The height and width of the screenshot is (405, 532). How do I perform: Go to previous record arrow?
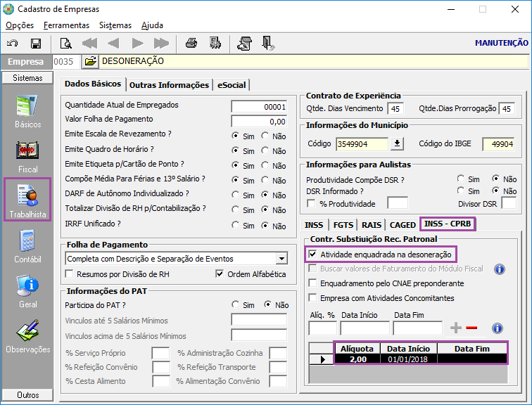point(113,44)
